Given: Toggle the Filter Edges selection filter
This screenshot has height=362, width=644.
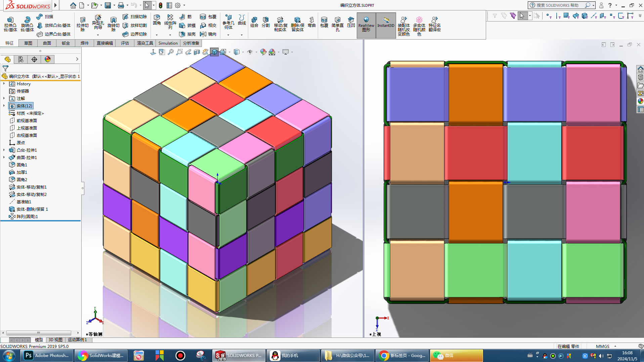Looking at the screenshot, I should pyautogui.click(x=558, y=16).
